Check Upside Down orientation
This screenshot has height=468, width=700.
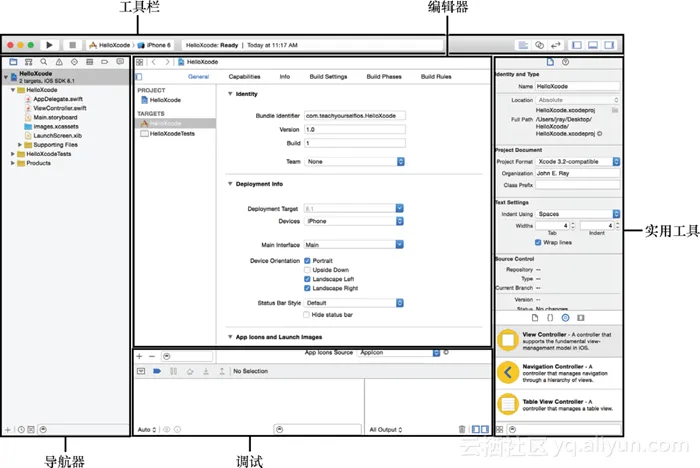[307, 270]
